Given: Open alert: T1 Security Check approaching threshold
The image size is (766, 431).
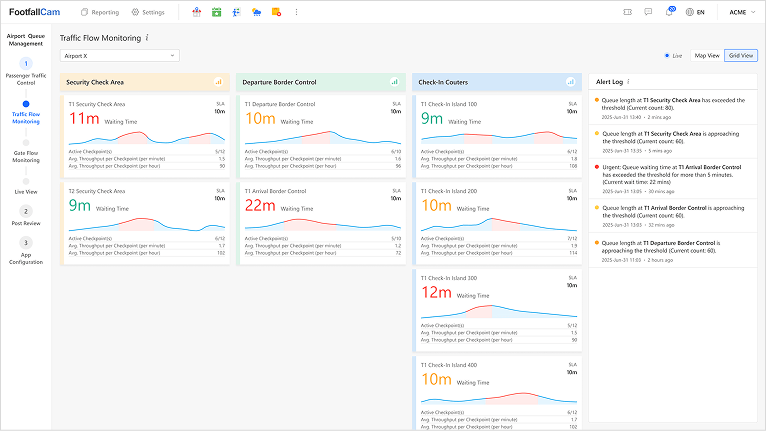Looking at the screenshot, I should click(x=673, y=142).
